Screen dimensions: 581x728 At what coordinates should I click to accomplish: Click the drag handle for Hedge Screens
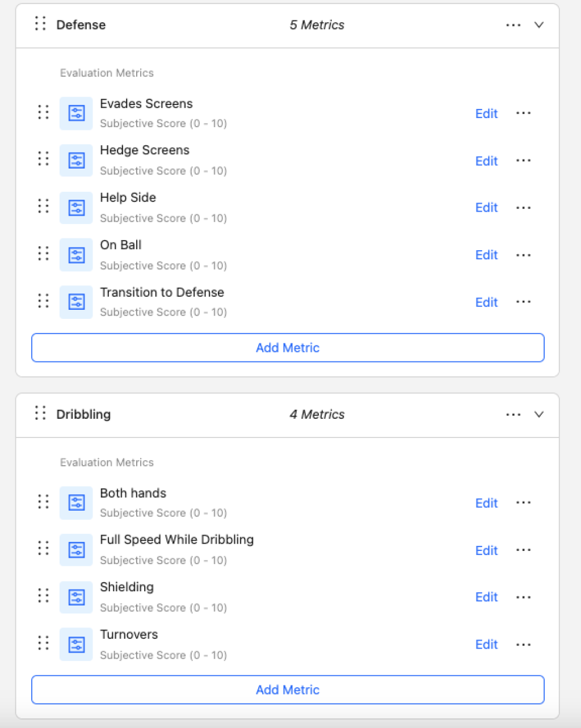tap(43, 159)
